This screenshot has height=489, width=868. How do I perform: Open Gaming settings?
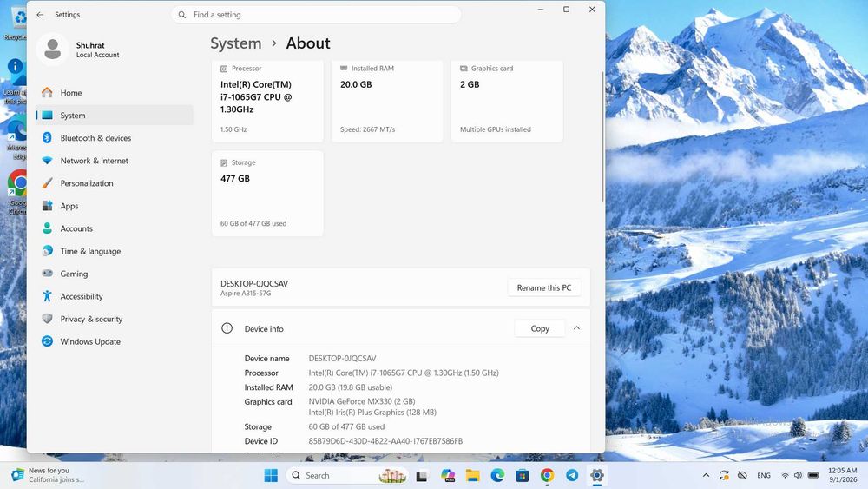pyautogui.click(x=115, y=274)
